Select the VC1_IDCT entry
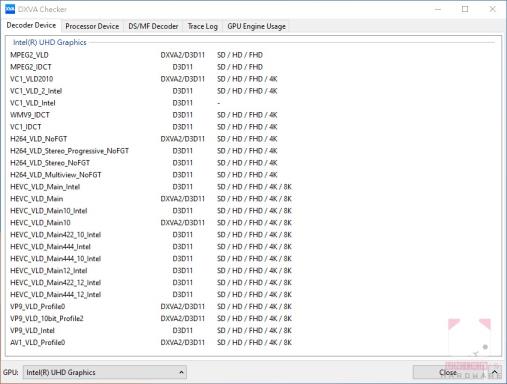507x384 pixels. coord(26,127)
